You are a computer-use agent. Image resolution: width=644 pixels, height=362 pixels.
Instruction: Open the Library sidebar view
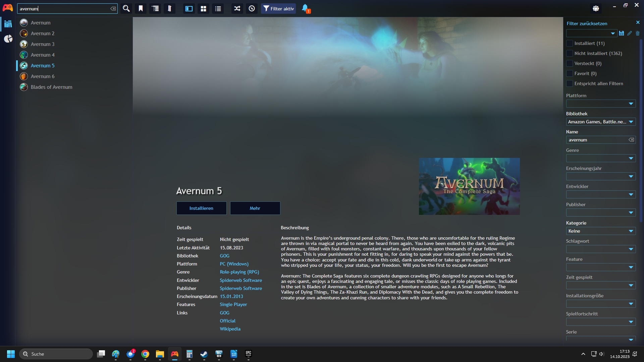point(8,24)
